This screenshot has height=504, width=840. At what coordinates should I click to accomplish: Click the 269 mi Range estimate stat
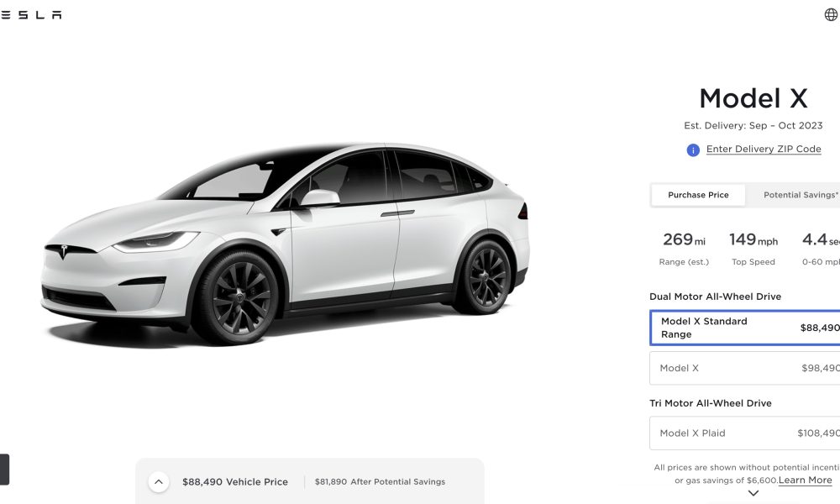[x=684, y=248]
